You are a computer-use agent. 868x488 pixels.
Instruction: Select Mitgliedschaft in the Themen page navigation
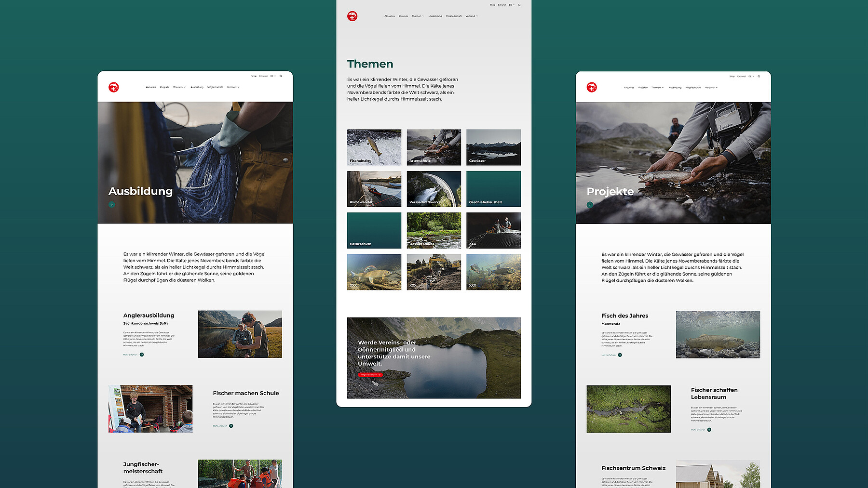(x=454, y=16)
